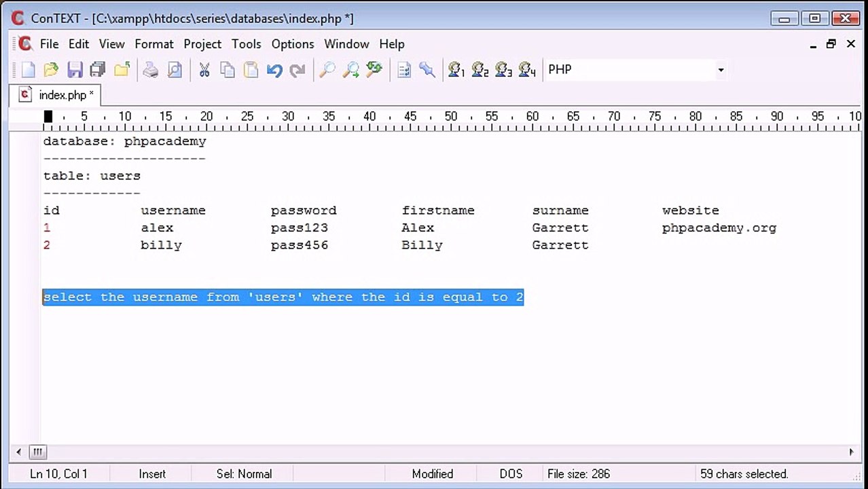This screenshot has height=489, width=868.
Task: Open the Window menu
Action: [x=346, y=43]
